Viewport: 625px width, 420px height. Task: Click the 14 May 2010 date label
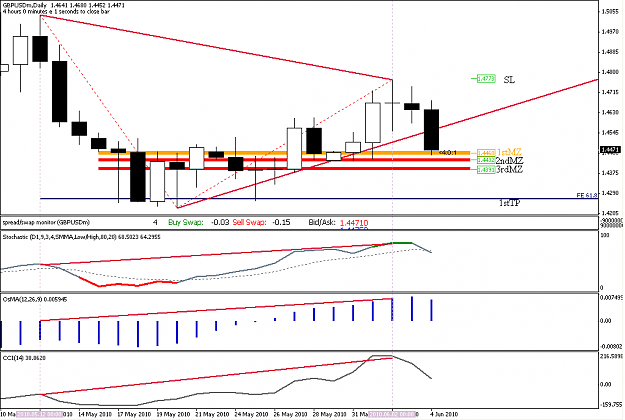[95, 414]
